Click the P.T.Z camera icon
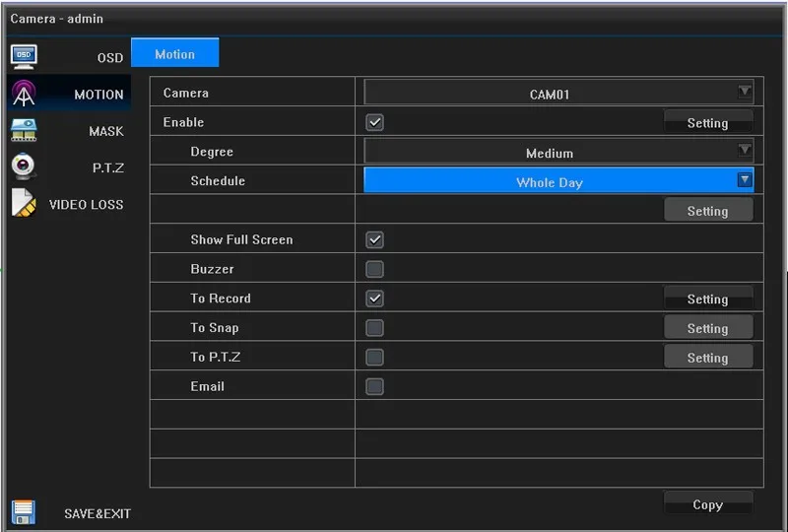This screenshot has width=788, height=532. pyautogui.click(x=24, y=166)
